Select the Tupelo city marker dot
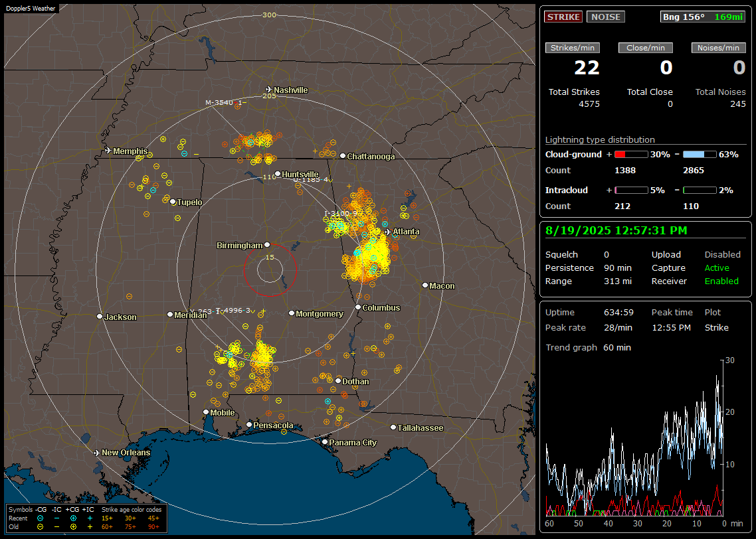 (x=173, y=202)
